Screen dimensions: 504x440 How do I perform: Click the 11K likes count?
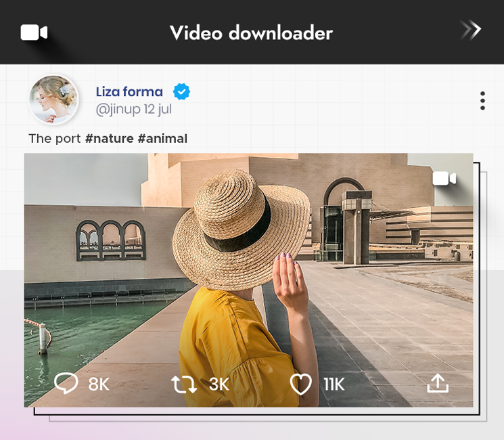(334, 384)
